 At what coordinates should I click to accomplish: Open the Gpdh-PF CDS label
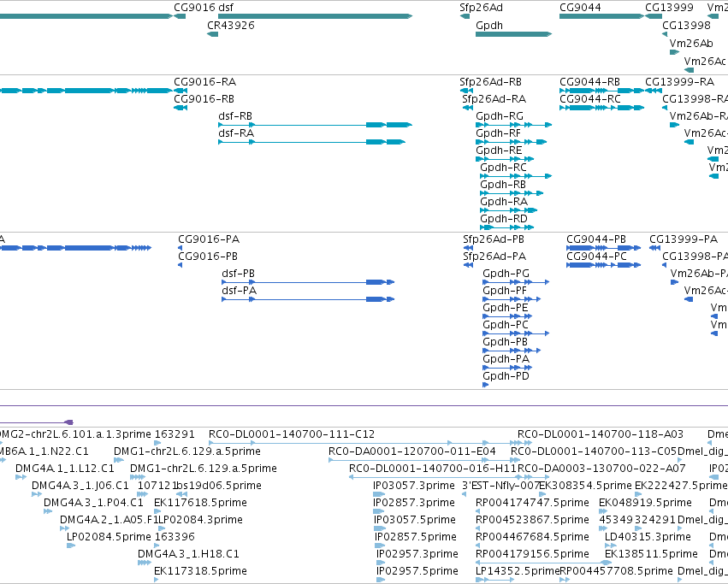[505, 291]
